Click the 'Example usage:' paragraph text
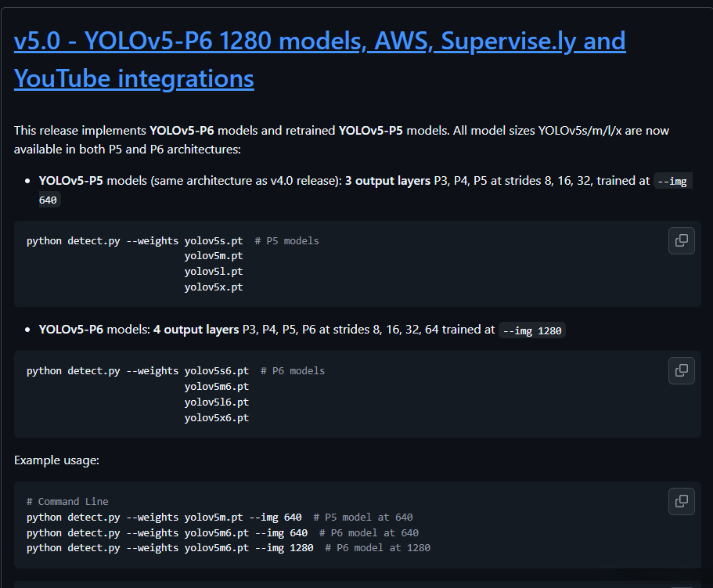This screenshot has width=713, height=588. [56, 460]
